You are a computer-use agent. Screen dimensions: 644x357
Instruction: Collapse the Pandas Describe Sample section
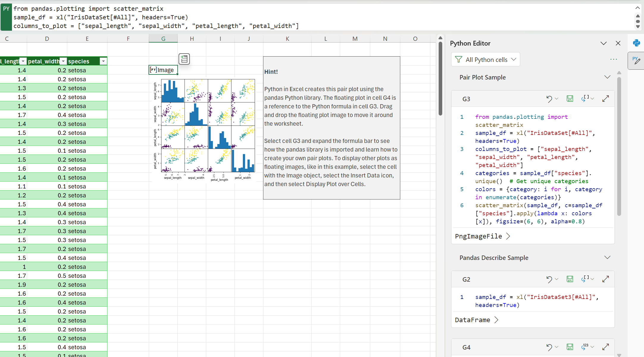[x=608, y=258]
